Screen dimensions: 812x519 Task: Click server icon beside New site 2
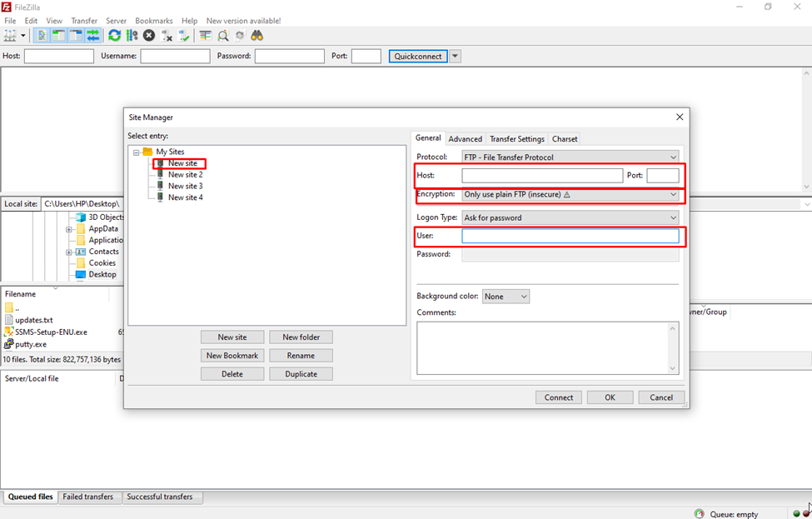pyautogui.click(x=161, y=175)
